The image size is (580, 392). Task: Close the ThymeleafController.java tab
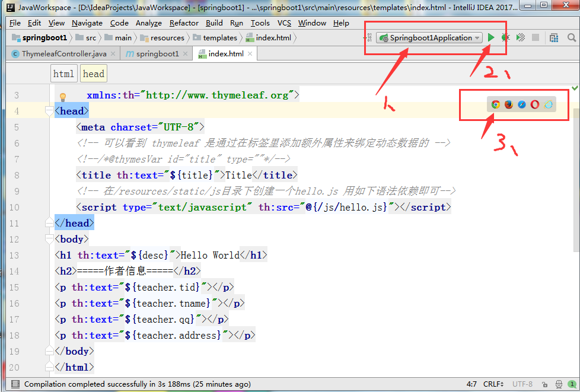click(113, 53)
